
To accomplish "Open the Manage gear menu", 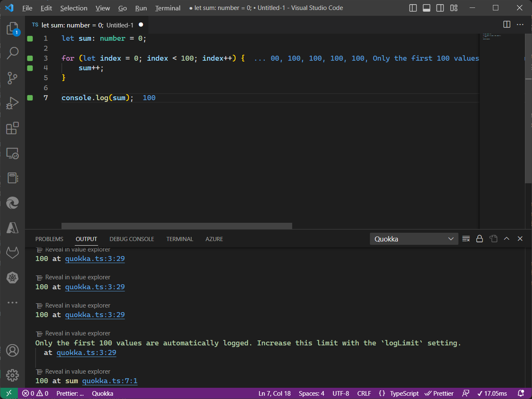I will pos(12,375).
